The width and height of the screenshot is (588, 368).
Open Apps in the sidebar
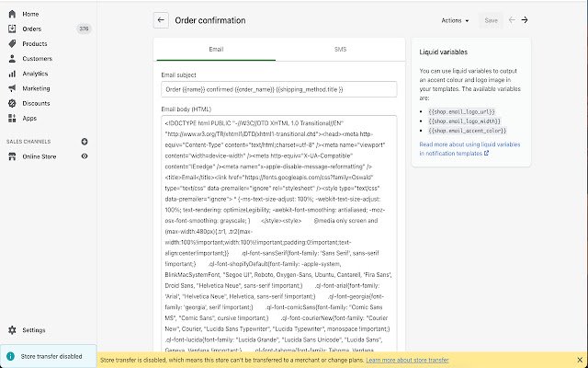29,119
